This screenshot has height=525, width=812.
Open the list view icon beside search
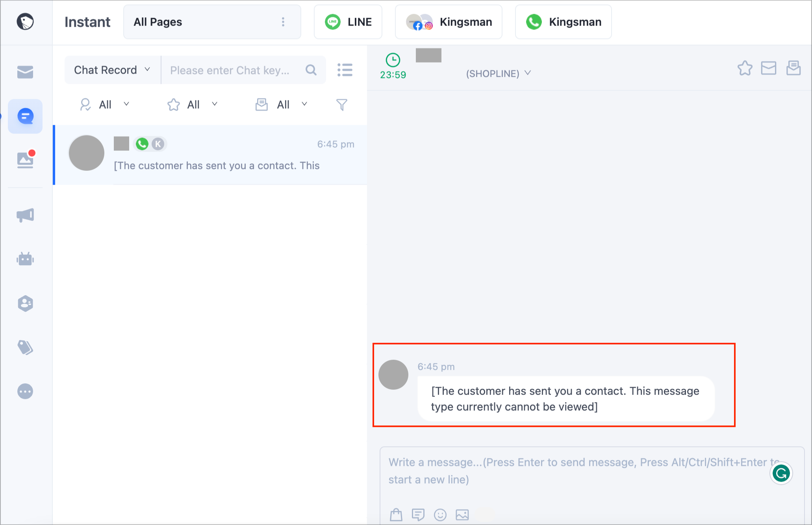tap(345, 70)
